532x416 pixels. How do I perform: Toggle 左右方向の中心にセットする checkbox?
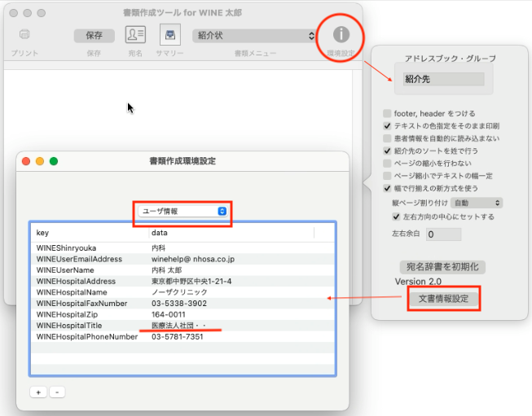[396, 217]
